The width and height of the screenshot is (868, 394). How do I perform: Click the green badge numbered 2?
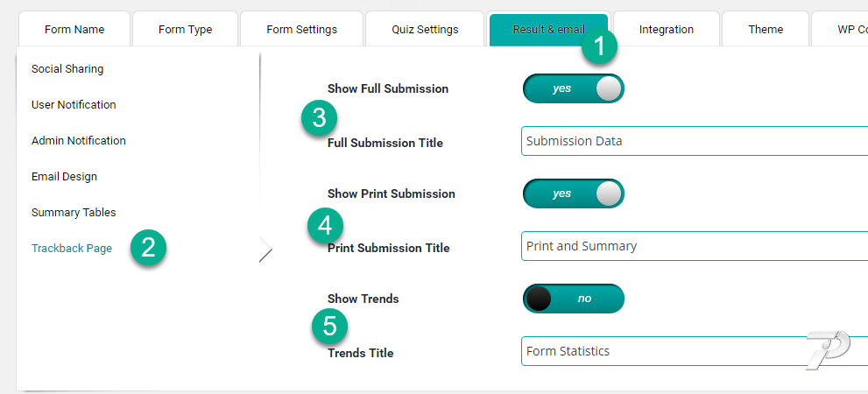click(x=148, y=248)
